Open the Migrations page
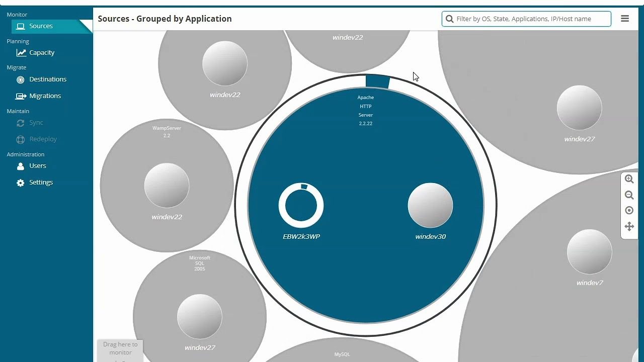The width and height of the screenshot is (644, 362). [x=45, y=96]
